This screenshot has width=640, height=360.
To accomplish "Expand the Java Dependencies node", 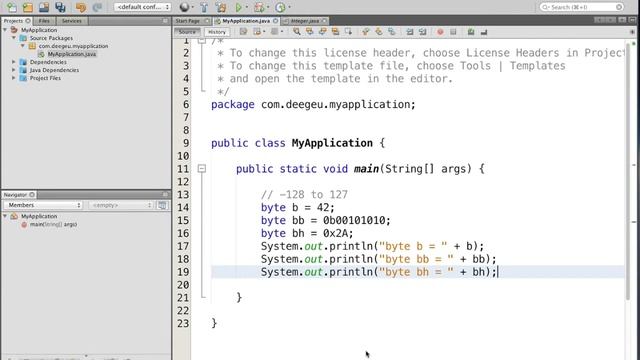I will (x=14, y=70).
